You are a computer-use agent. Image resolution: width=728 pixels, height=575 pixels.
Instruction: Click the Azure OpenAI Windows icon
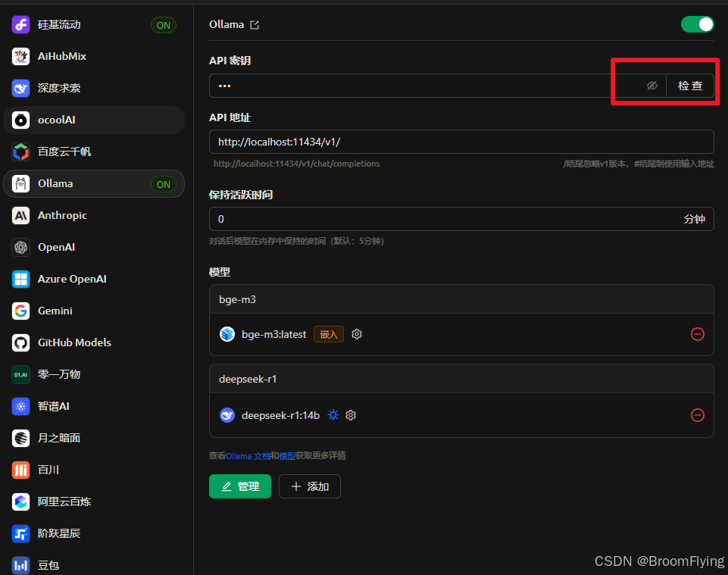[x=21, y=279]
